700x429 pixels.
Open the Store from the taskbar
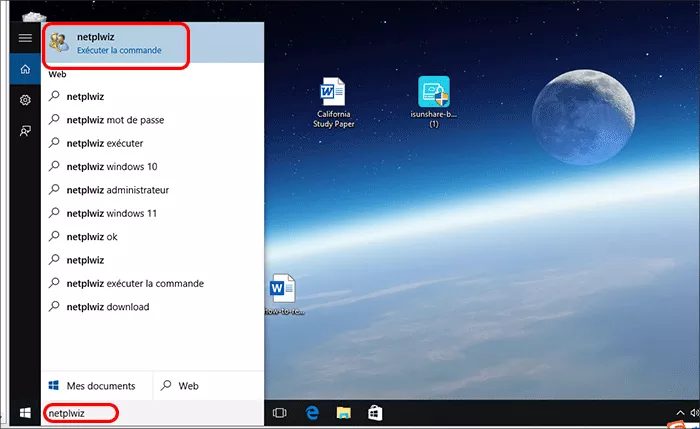click(x=374, y=412)
